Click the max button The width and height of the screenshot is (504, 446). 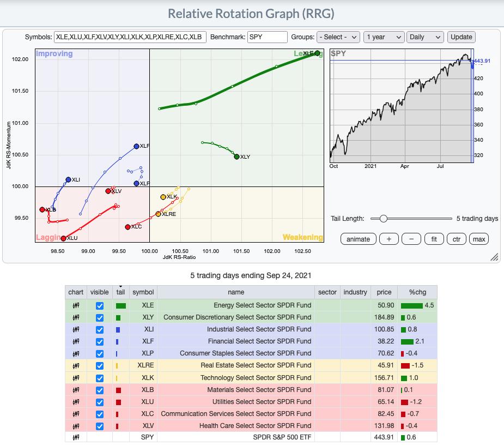point(479,239)
